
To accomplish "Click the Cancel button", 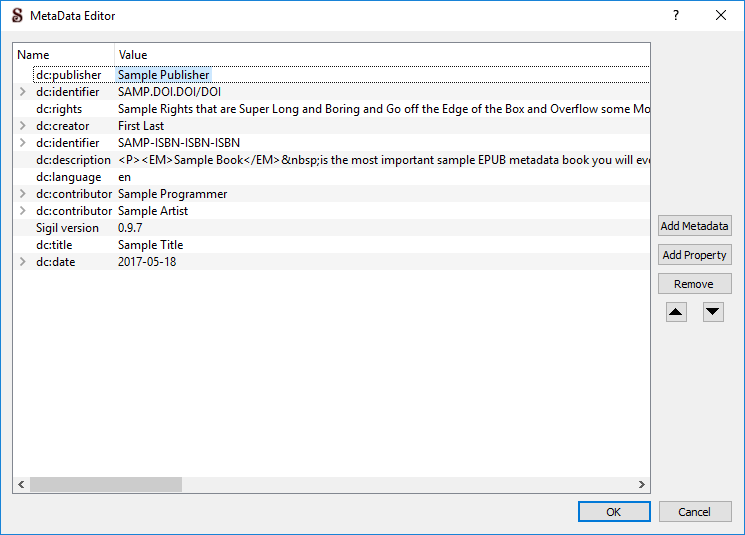I will (x=694, y=512).
